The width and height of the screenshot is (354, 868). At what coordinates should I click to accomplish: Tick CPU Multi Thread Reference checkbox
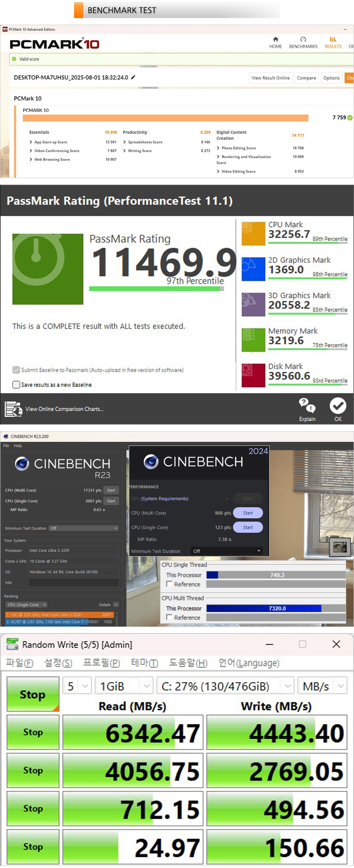[x=169, y=617]
